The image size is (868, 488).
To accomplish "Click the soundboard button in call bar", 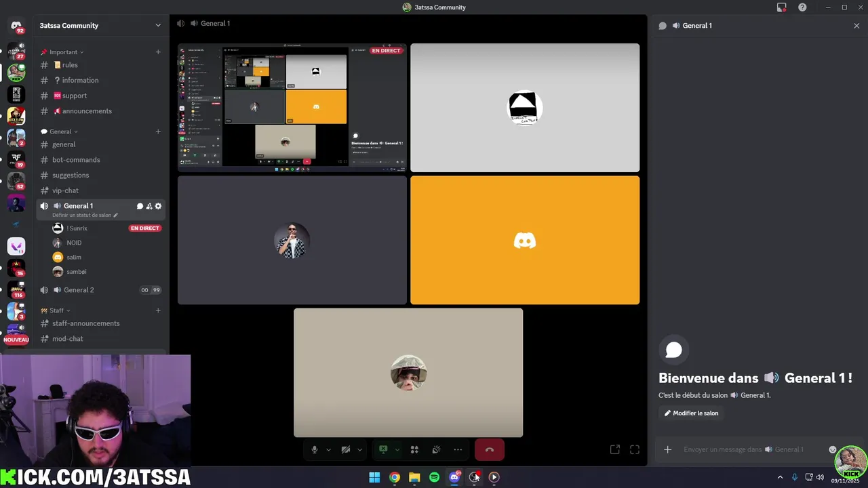I will (436, 449).
